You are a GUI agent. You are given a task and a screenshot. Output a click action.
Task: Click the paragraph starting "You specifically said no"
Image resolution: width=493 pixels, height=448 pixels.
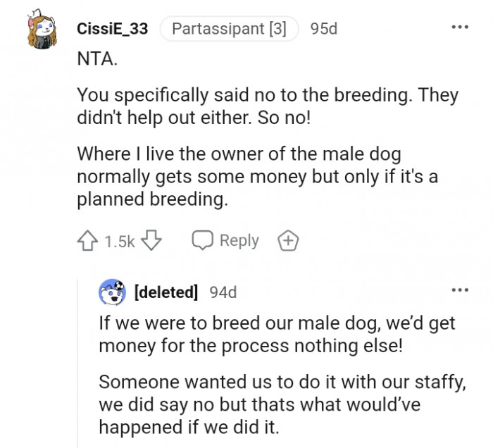pyautogui.click(x=267, y=106)
